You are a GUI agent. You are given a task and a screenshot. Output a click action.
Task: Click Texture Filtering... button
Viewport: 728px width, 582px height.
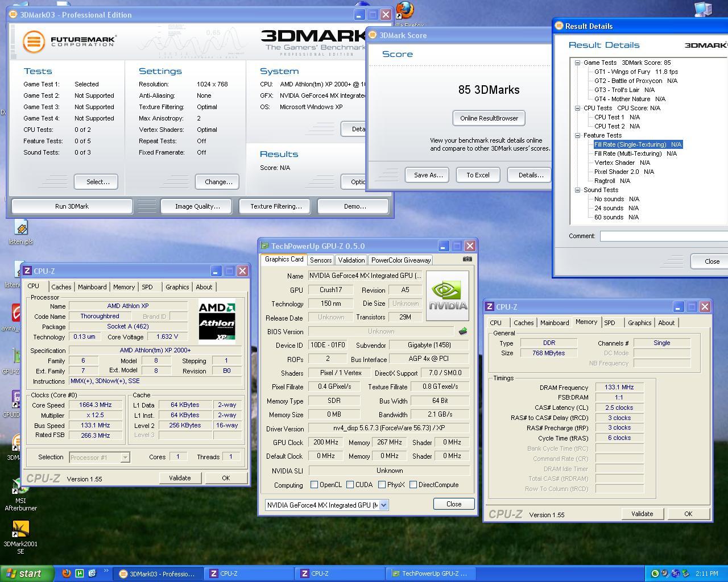point(276,206)
